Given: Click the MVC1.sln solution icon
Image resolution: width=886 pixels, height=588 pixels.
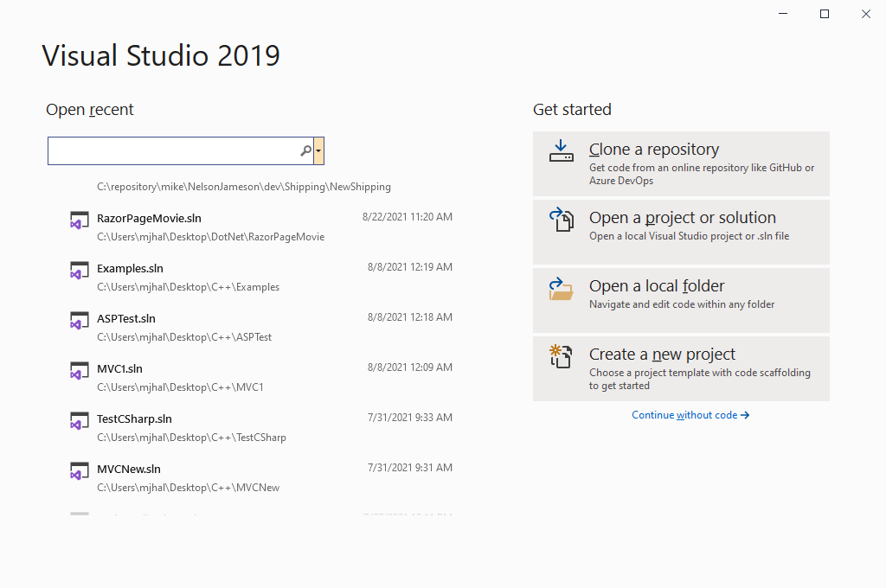Looking at the screenshot, I should point(80,369).
